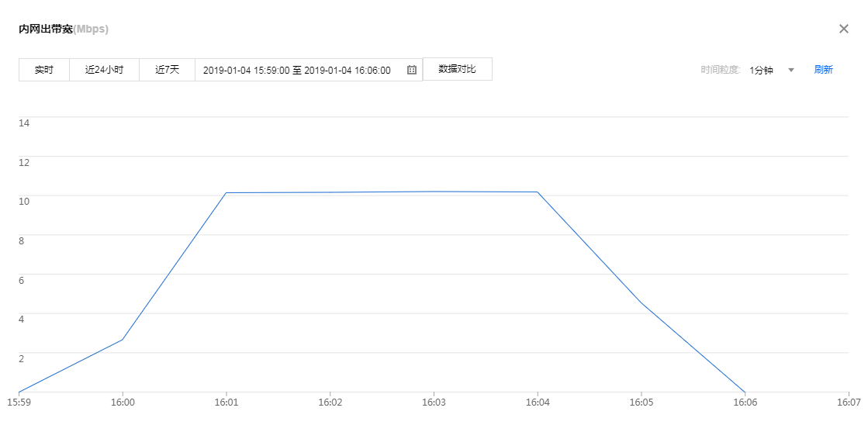The image size is (868, 425).
Task: Open the calendar date picker icon
Action: point(412,70)
